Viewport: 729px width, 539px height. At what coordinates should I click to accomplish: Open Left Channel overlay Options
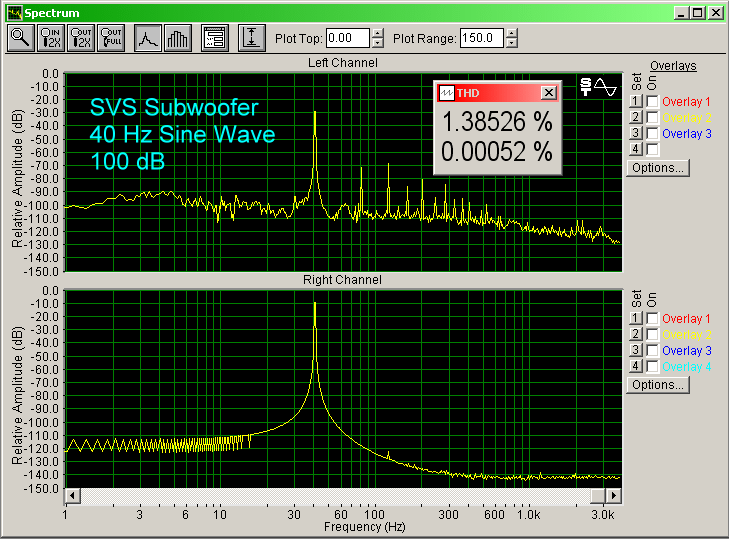tap(657, 168)
